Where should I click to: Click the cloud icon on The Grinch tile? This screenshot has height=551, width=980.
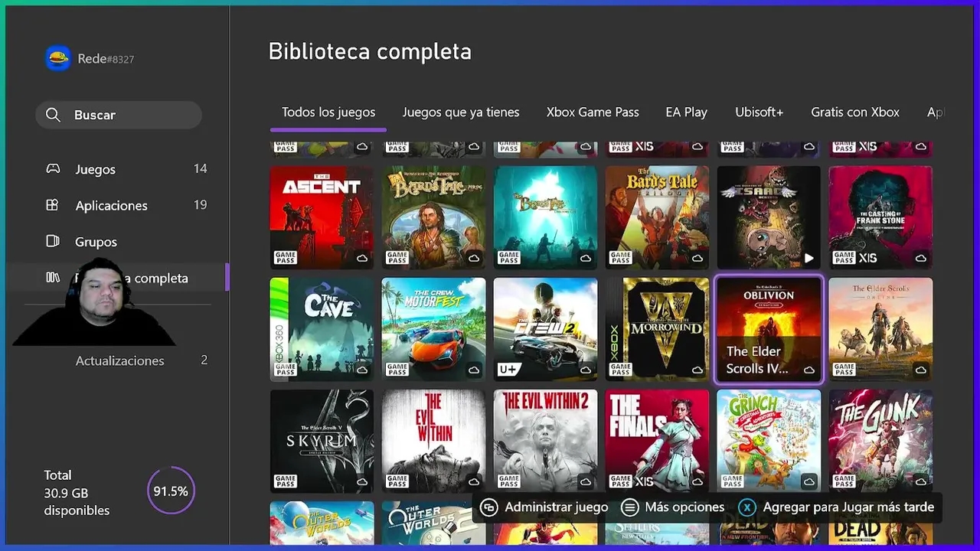coord(809,481)
